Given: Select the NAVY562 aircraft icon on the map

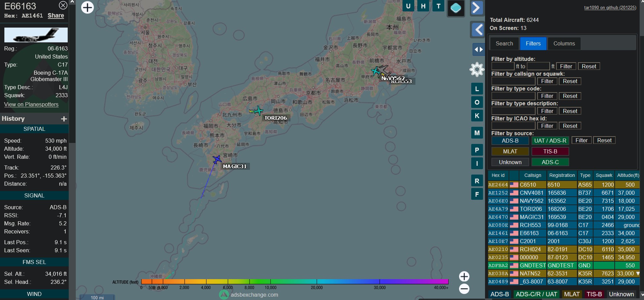Looking at the screenshot, I should tap(376, 71).
